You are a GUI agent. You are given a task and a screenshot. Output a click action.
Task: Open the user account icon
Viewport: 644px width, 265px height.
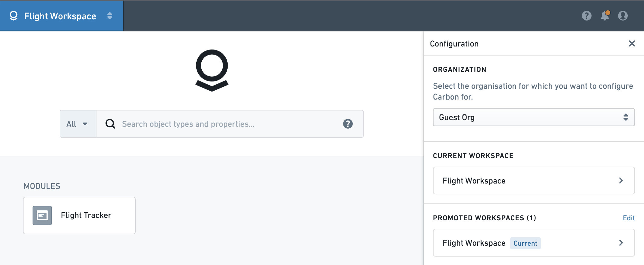(x=623, y=16)
